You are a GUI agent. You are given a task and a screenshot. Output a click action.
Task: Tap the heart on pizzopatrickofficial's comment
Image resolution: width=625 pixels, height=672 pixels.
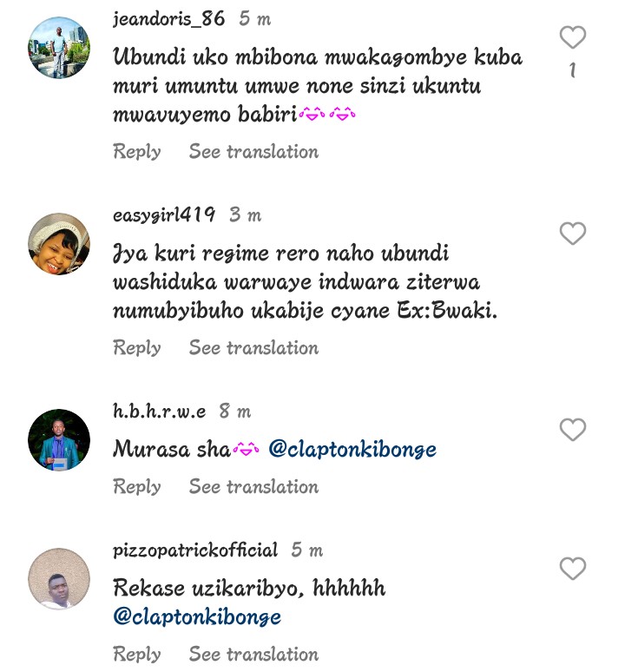572,569
